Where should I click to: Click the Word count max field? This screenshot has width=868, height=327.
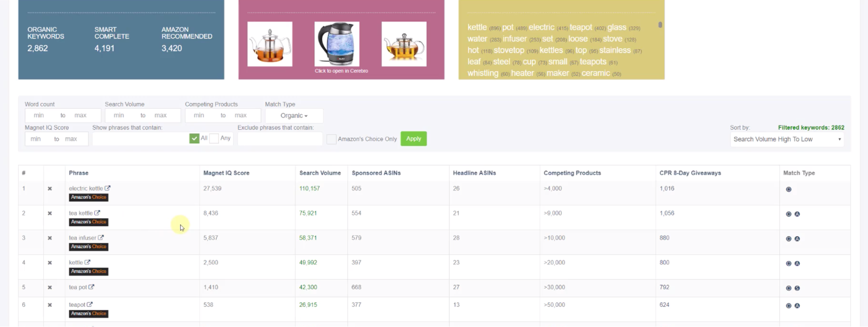tap(82, 115)
